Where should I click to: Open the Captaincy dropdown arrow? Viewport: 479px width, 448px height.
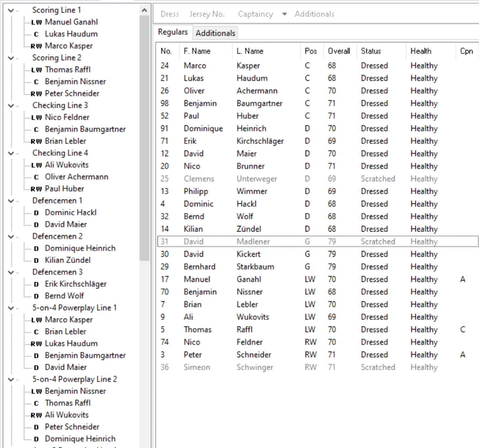click(284, 14)
